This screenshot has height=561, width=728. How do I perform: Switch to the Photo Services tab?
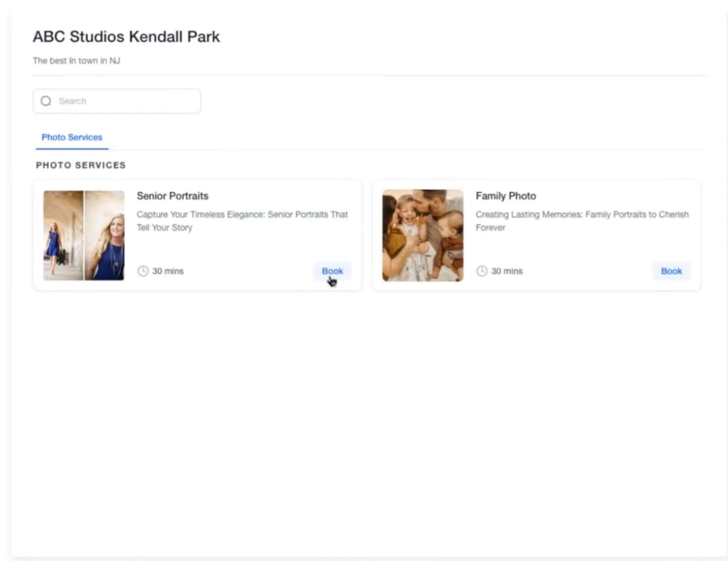click(x=72, y=137)
